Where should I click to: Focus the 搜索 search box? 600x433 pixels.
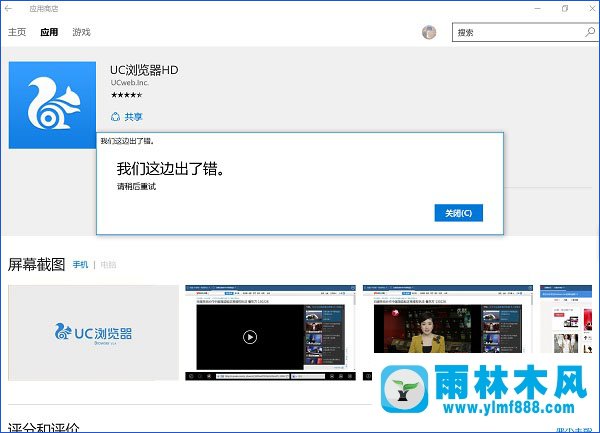[x=525, y=33]
